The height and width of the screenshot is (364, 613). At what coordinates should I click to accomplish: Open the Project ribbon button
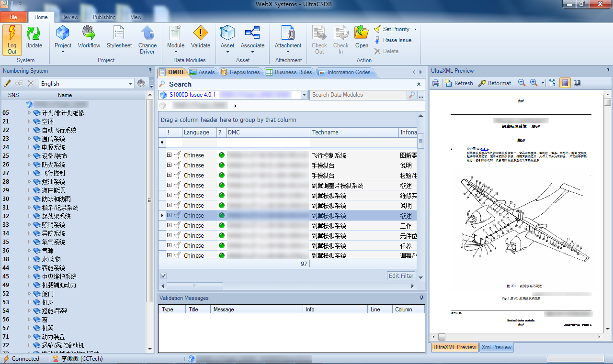coord(63,40)
